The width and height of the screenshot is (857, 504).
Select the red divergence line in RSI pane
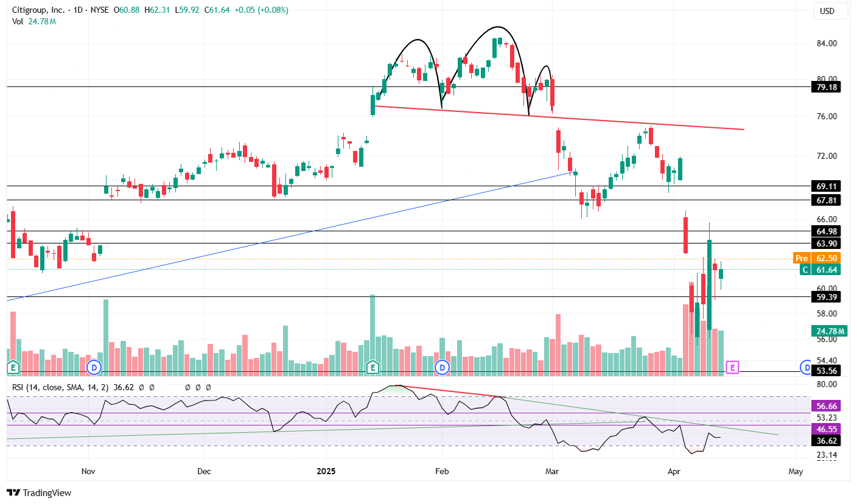click(450, 391)
